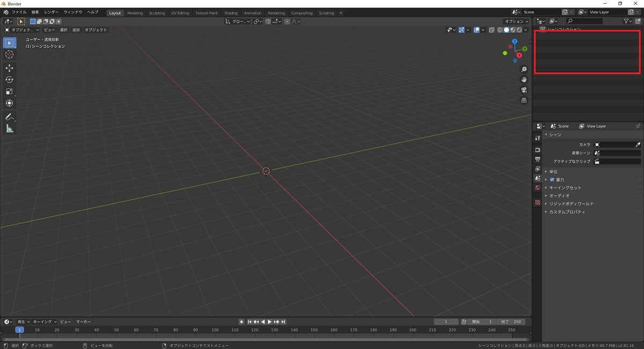
Task: Choose the Scale tool
Action: point(9,91)
